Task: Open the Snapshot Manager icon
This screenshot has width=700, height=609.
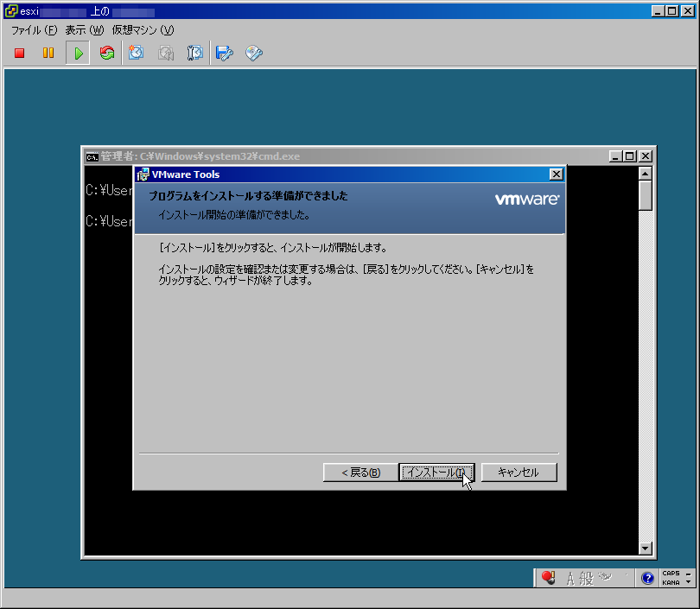Action: coord(195,53)
